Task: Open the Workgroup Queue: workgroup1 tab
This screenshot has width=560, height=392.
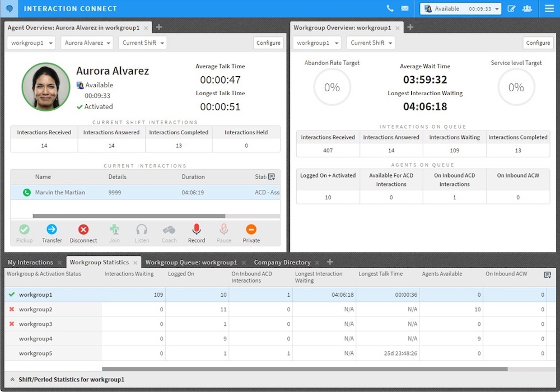Action: [191, 263]
